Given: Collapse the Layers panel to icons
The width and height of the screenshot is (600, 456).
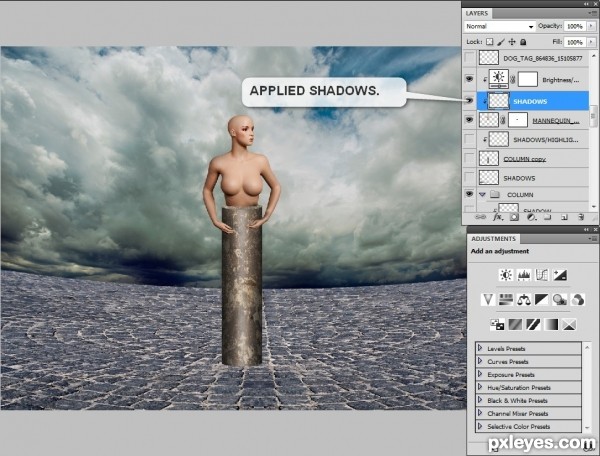Looking at the screenshot, I should point(586,4).
